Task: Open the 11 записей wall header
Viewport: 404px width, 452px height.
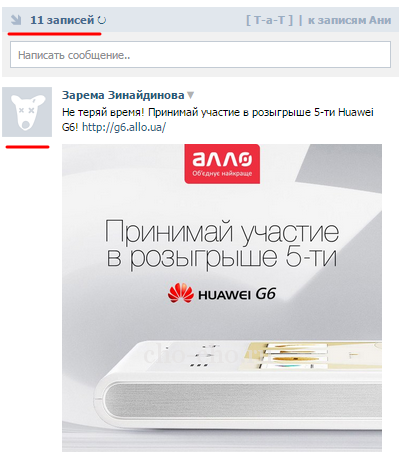Action: (x=62, y=20)
